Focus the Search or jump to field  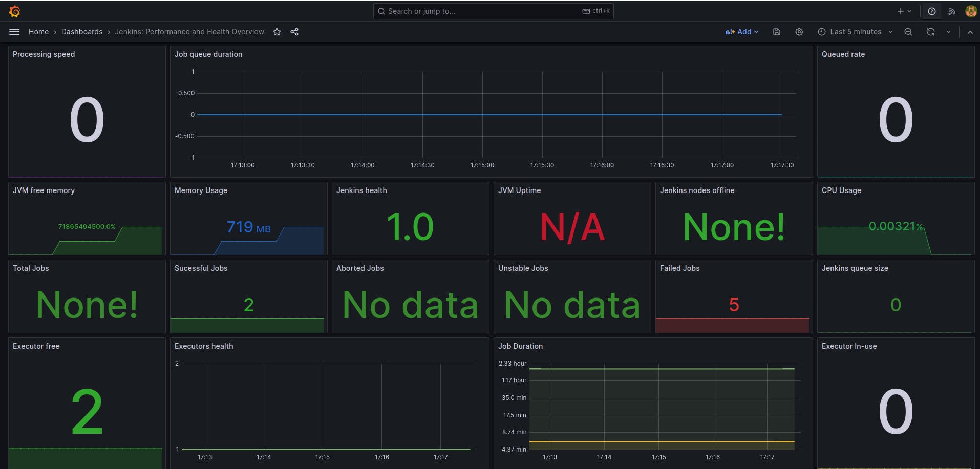coord(494,11)
